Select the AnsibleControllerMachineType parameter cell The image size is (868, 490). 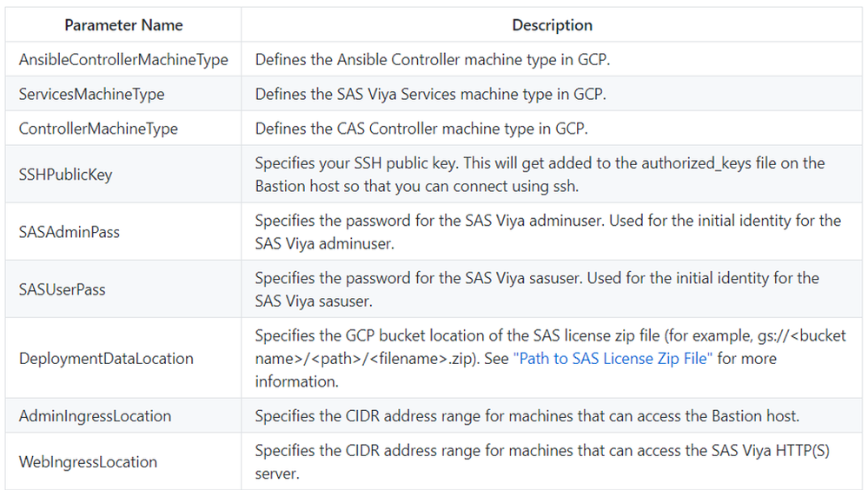[123, 60]
